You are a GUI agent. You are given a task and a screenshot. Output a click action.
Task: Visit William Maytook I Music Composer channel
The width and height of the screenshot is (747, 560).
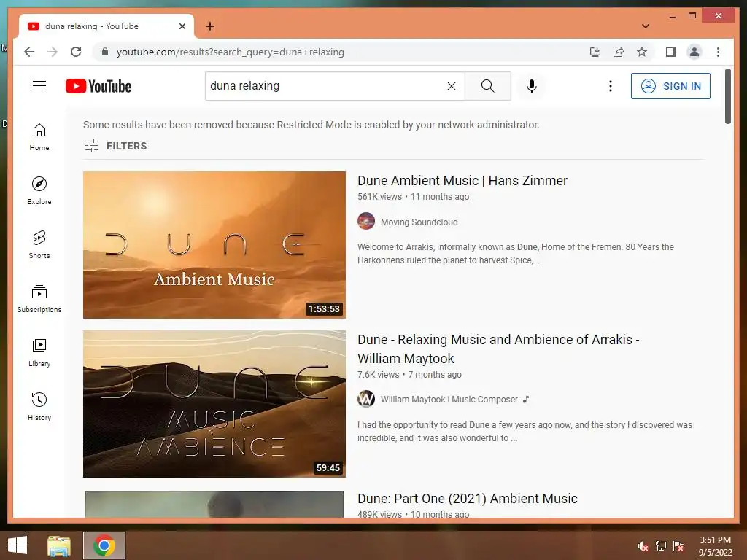449,399
